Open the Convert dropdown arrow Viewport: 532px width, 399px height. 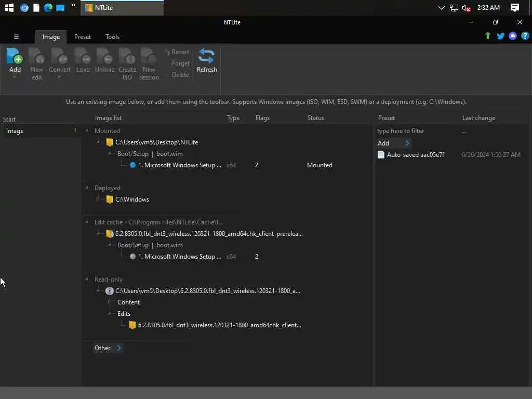pyautogui.click(x=59, y=77)
